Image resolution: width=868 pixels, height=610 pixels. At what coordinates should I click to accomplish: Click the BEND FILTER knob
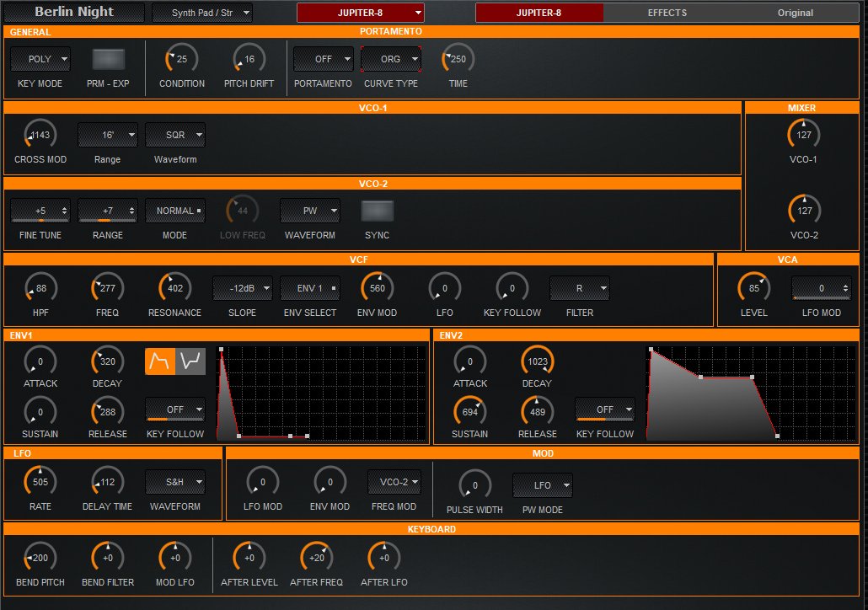107,558
